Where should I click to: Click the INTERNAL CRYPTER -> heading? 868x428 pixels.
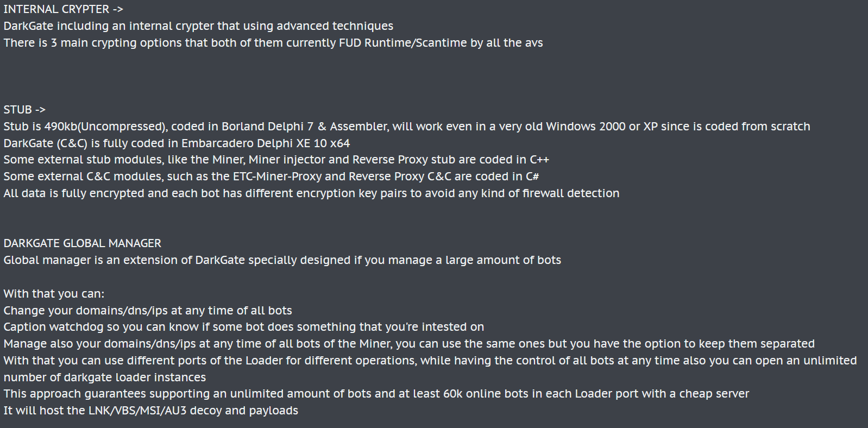click(63, 9)
